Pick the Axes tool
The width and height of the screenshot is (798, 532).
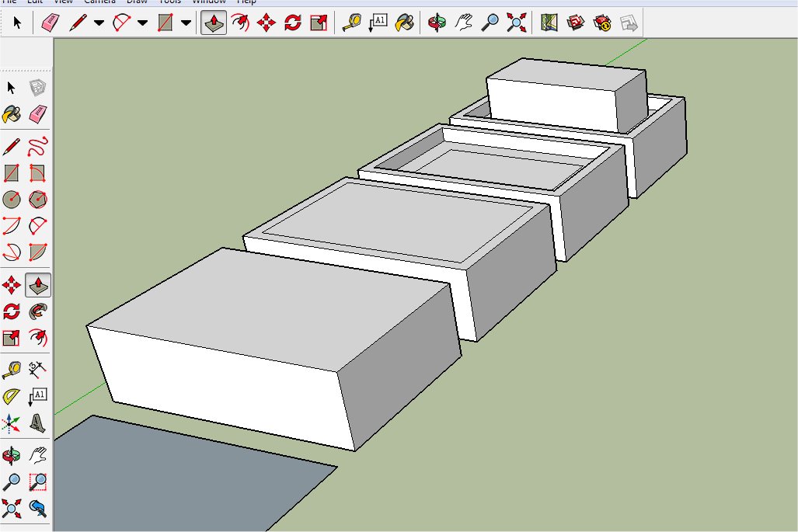point(12,423)
